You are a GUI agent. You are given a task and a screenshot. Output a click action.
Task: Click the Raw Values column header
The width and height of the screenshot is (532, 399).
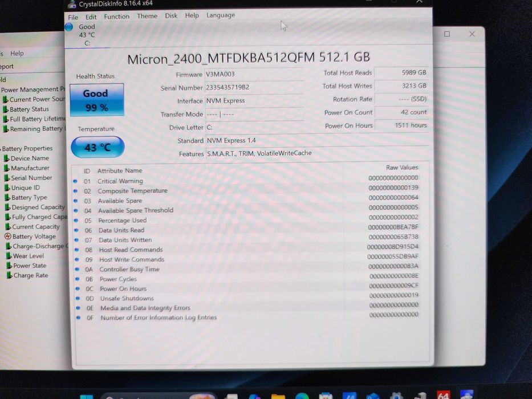coord(402,168)
